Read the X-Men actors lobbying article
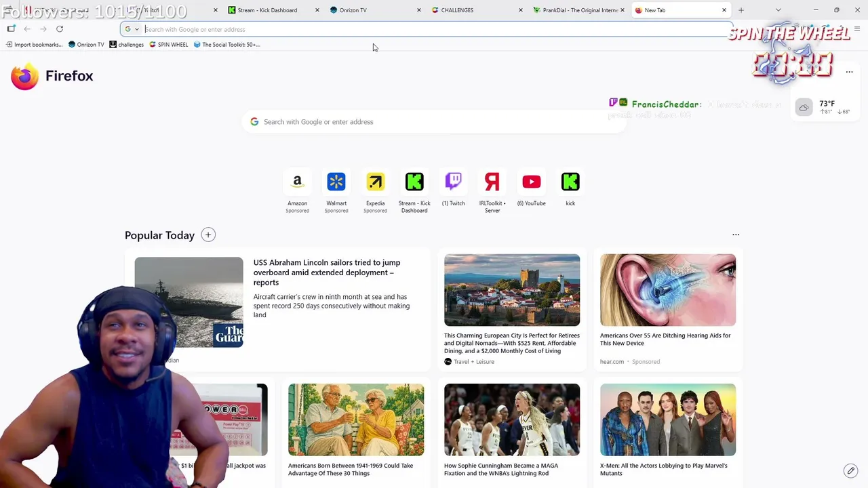Image resolution: width=868 pixels, height=488 pixels. (664, 469)
